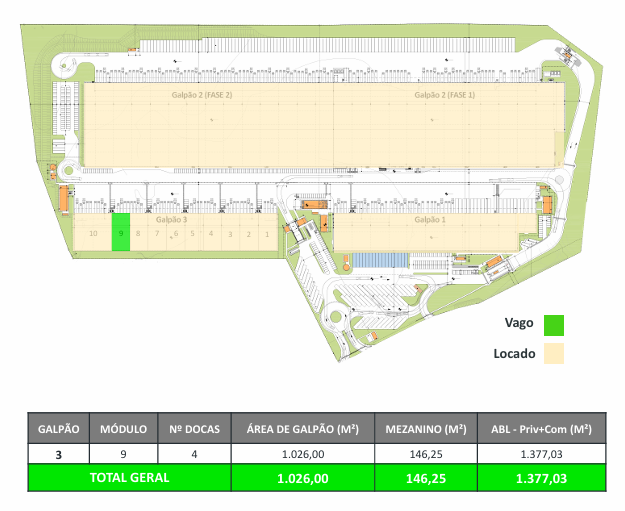Viewport: 625px width, 511px height.
Task: Select the 1.377,03 total value in green row
Action: point(541,478)
